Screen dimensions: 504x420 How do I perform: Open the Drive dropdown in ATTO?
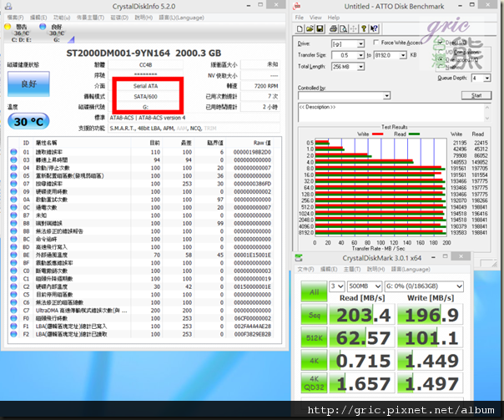click(x=361, y=43)
